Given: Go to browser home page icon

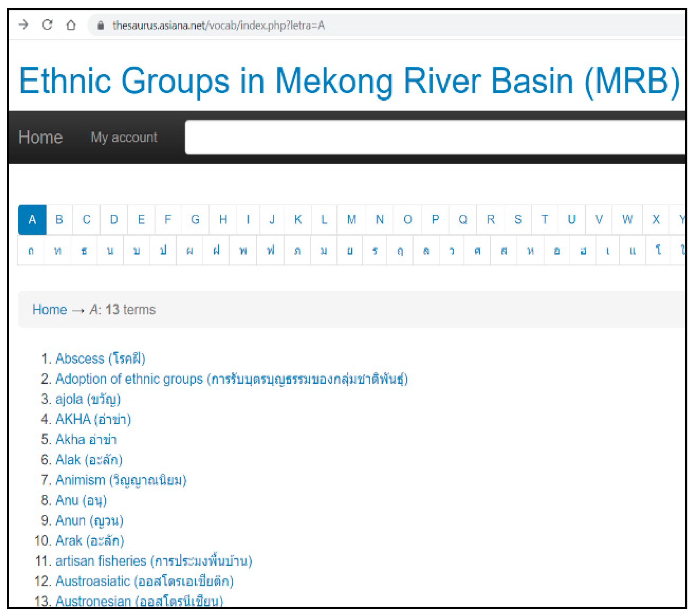Looking at the screenshot, I should [x=71, y=25].
